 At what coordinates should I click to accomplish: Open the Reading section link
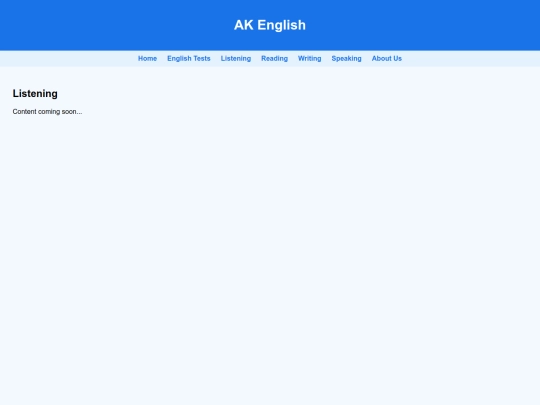tap(274, 59)
